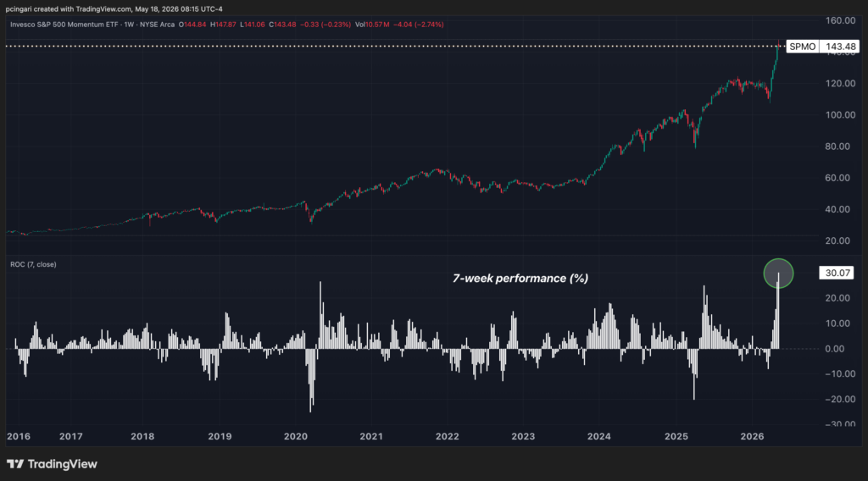Click the 143.48 last price tag
Screen dimensions: 868x481
(x=839, y=47)
